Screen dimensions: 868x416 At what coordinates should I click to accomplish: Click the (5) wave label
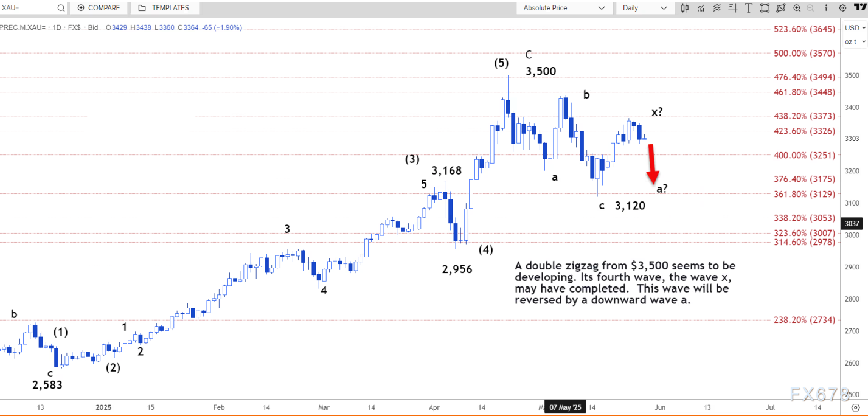pos(501,63)
